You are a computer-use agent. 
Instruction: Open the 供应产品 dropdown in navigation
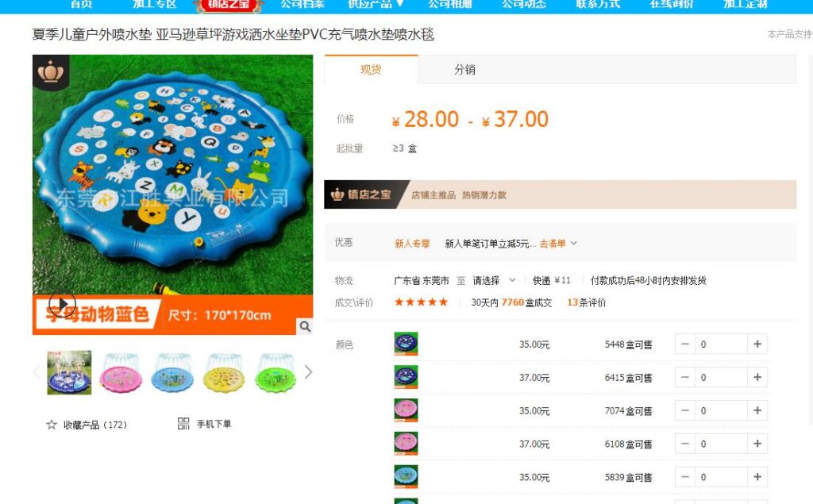pyautogui.click(x=375, y=4)
